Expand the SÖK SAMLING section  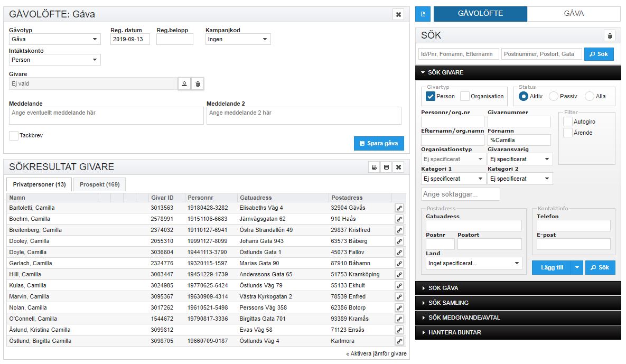click(518, 303)
